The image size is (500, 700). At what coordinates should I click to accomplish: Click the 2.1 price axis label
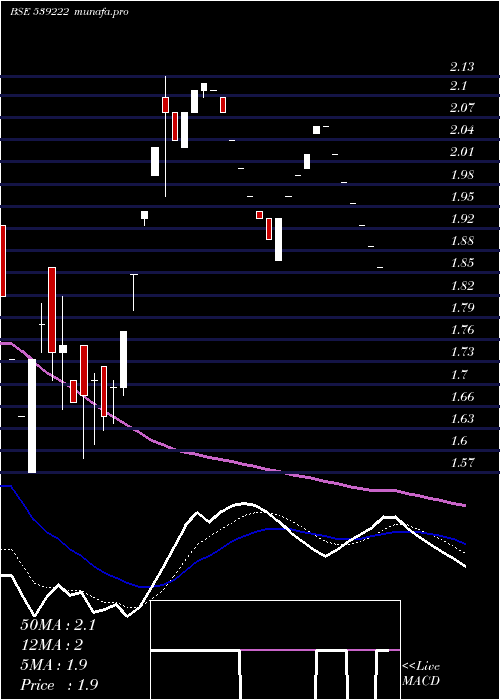pyautogui.click(x=458, y=86)
